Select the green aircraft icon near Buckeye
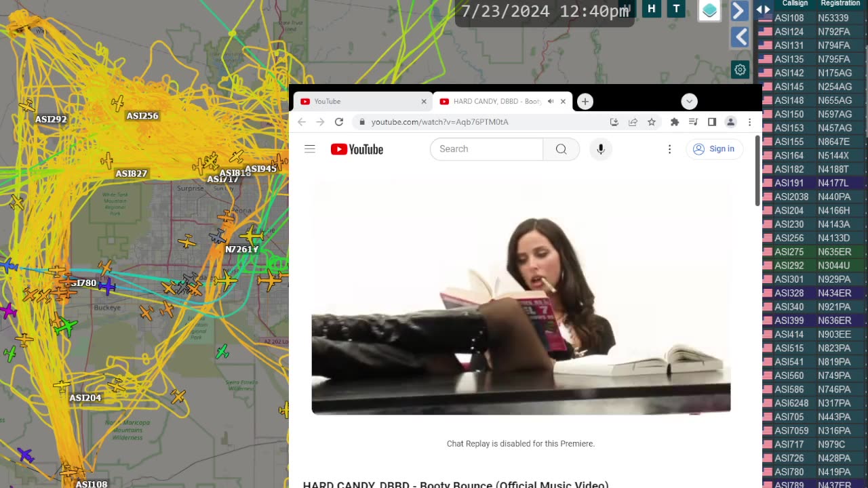Viewport: 868px width, 488px height. click(65, 327)
